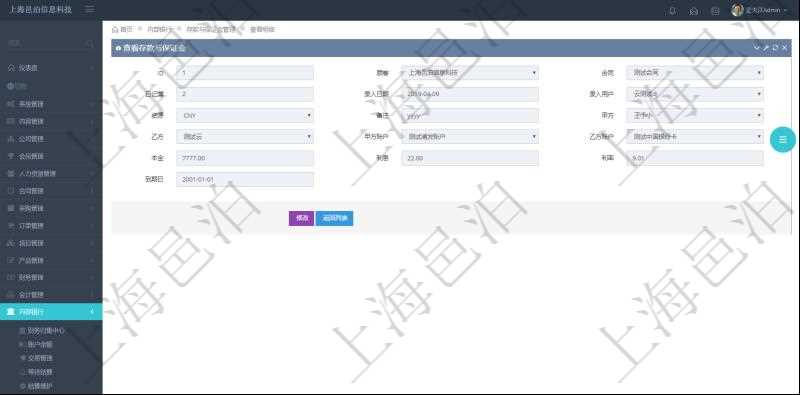
Task: Click the sidebar search magnifier icon
Action: pos(90,44)
